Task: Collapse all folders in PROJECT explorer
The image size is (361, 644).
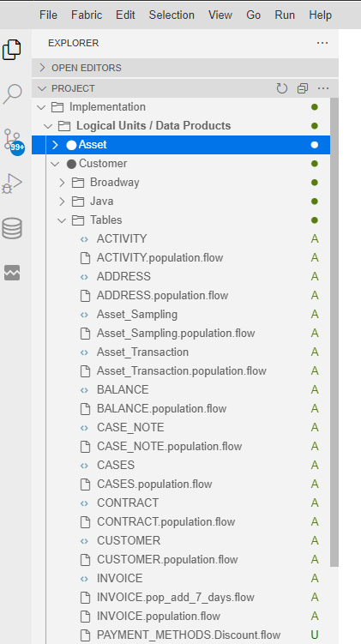Action: (303, 88)
